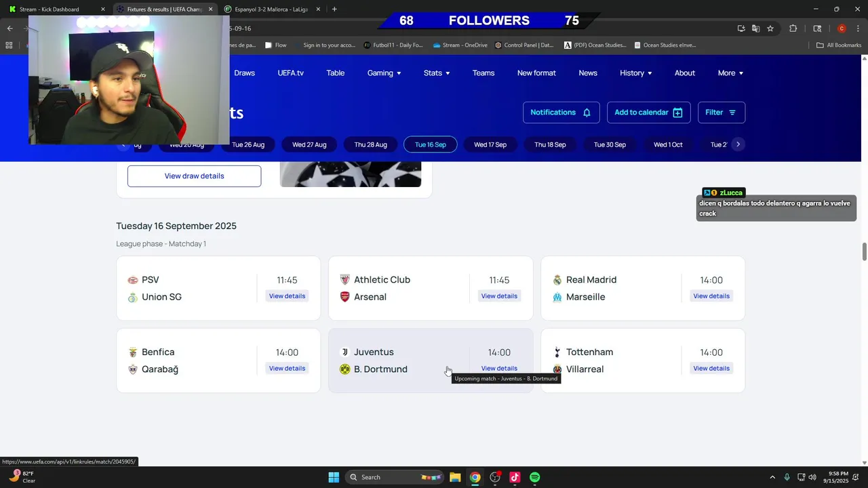
Task: Select the Wed 27 Aug date
Action: click(x=309, y=144)
